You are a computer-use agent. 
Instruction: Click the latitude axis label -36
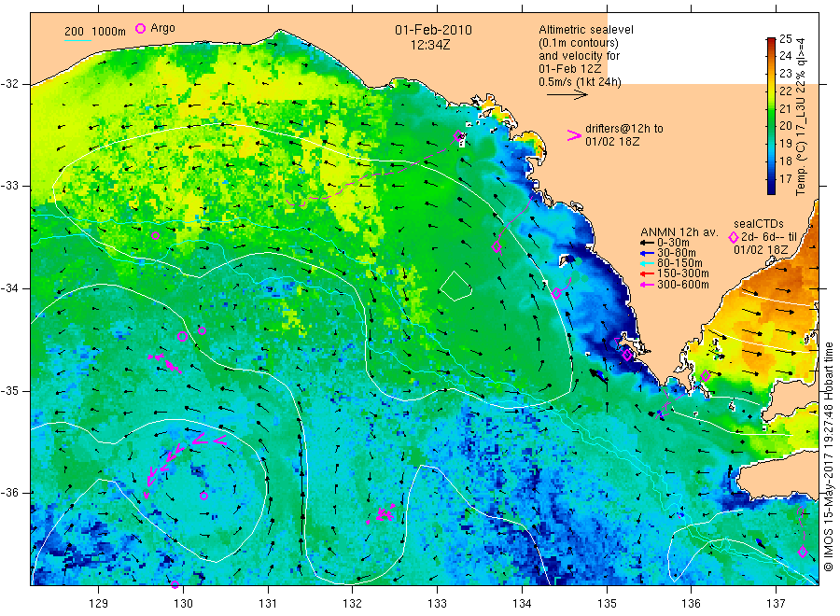click(x=9, y=493)
